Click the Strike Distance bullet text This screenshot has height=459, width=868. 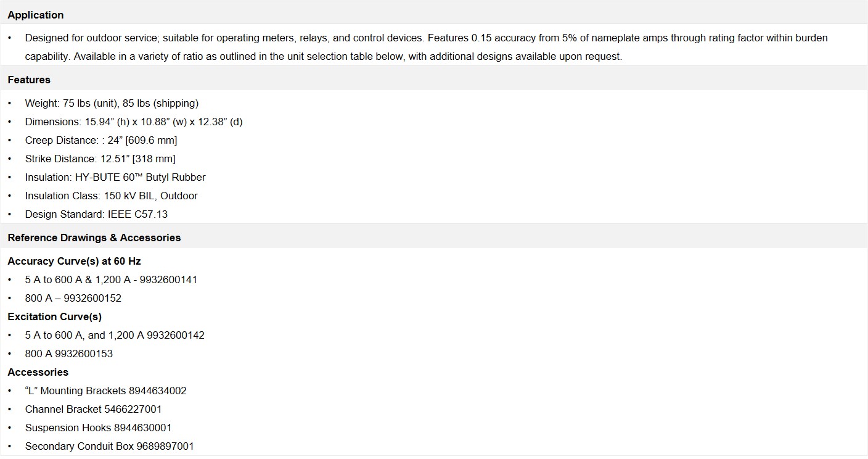coord(100,159)
